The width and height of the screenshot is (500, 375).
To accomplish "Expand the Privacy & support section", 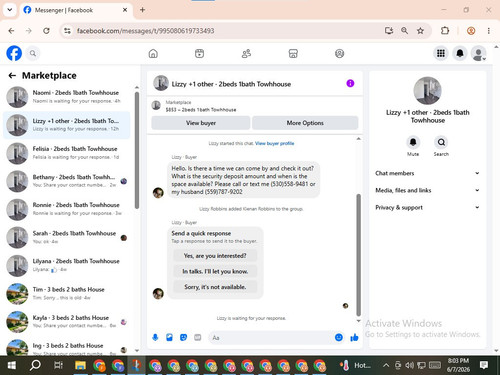I will (x=427, y=207).
